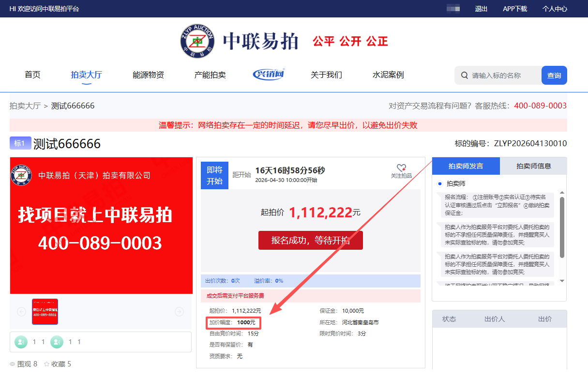Open 首页 in the navigation bar

(x=32, y=75)
